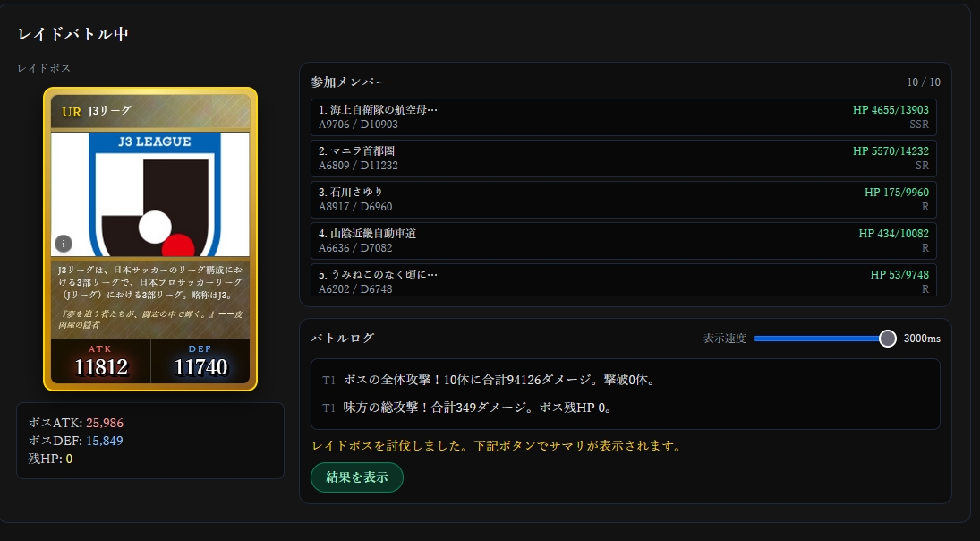
Task: Click the card's ATK 11812 stat
Action: (x=100, y=360)
